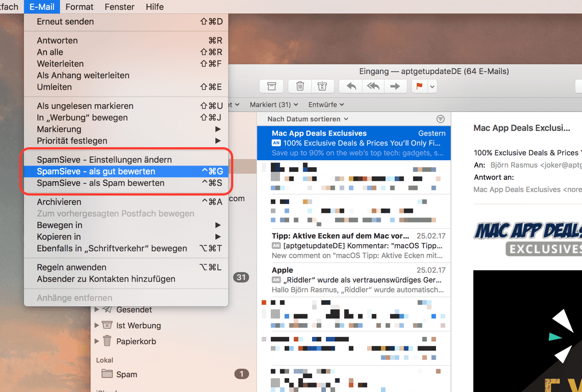Click the trash Delete toolbar icon
This screenshot has width=582, height=392.
click(300, 86)
